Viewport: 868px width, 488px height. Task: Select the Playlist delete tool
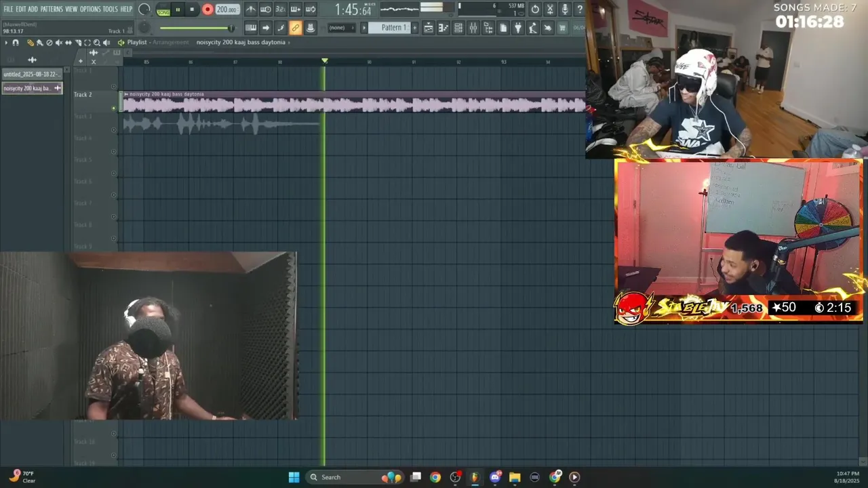[x=50, y=43]
